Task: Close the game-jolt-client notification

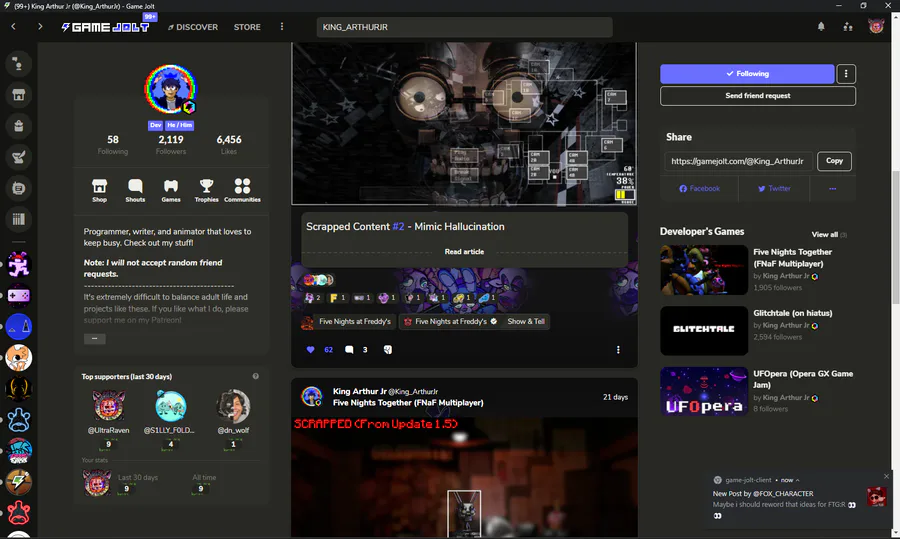Action: tap(886, 476)
